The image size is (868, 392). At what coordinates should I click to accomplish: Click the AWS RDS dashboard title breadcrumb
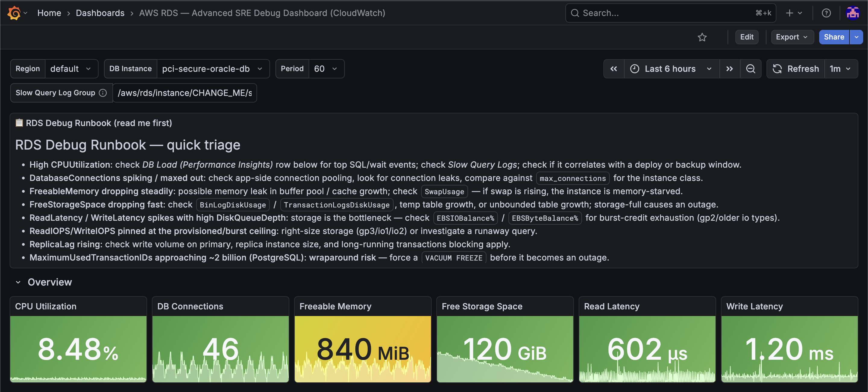click(x=262, y=13)
